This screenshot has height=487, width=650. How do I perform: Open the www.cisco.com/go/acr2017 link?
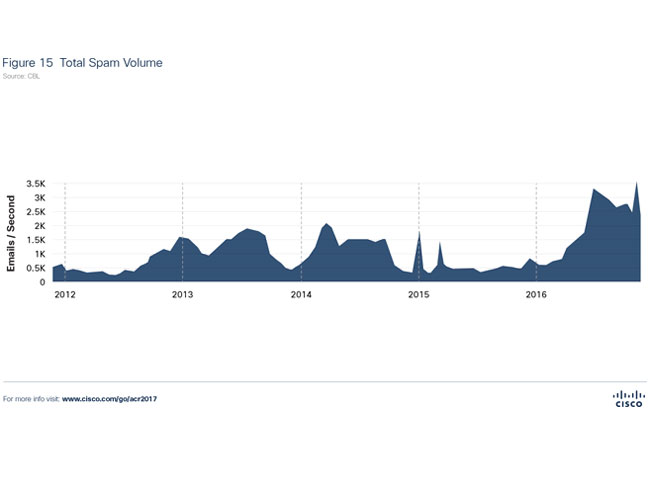[109, 398]
